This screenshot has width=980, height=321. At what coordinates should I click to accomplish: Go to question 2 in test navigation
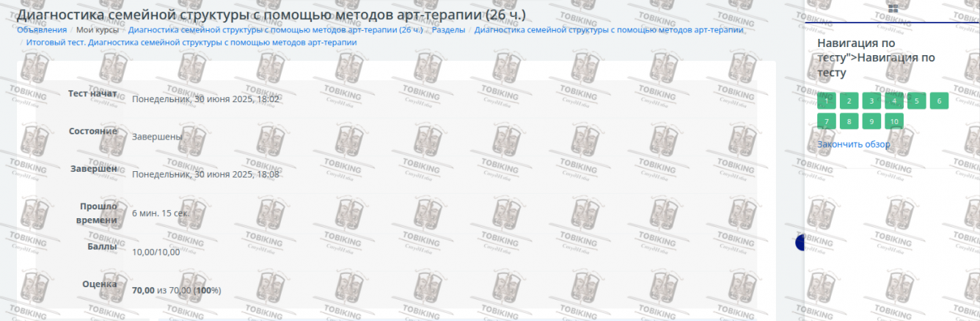849,101
